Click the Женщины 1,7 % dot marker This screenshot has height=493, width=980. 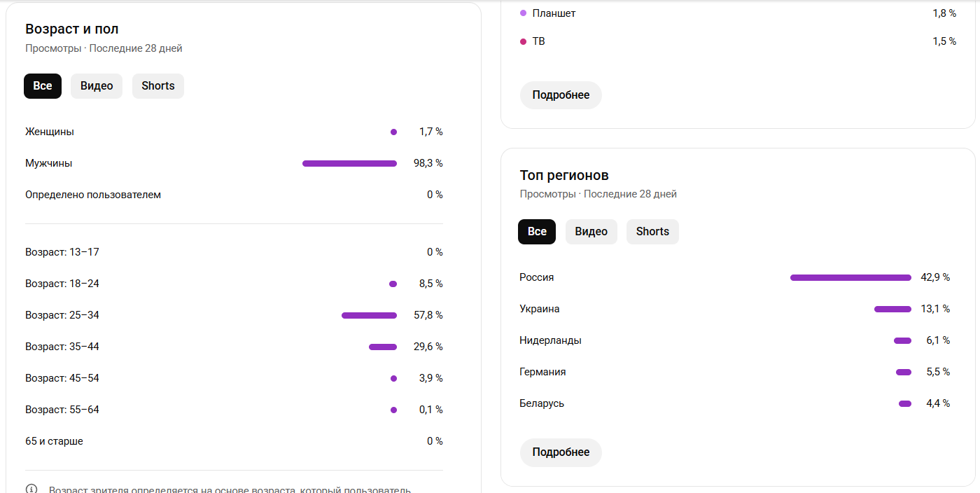coord(393,132)
